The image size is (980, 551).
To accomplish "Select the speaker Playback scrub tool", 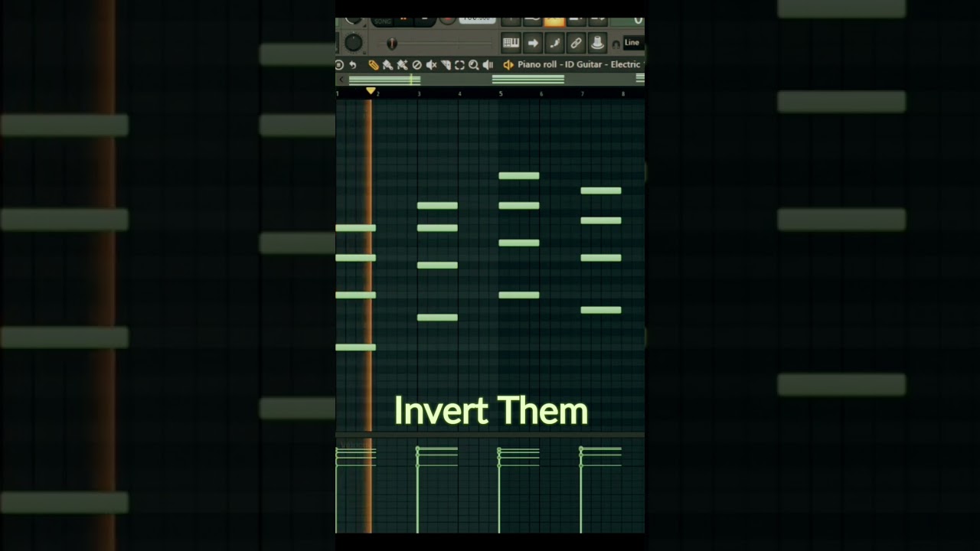I will click(x=488, y=65).
